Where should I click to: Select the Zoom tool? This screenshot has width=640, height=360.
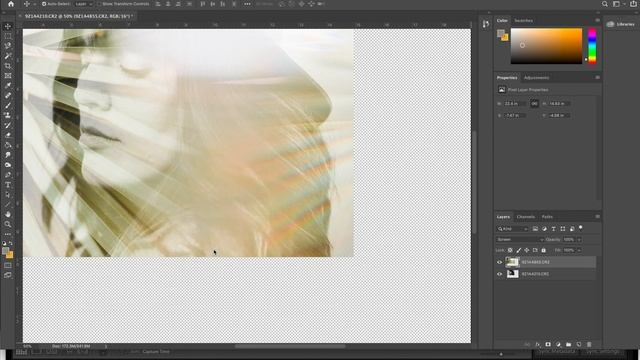tap(8, 224)
